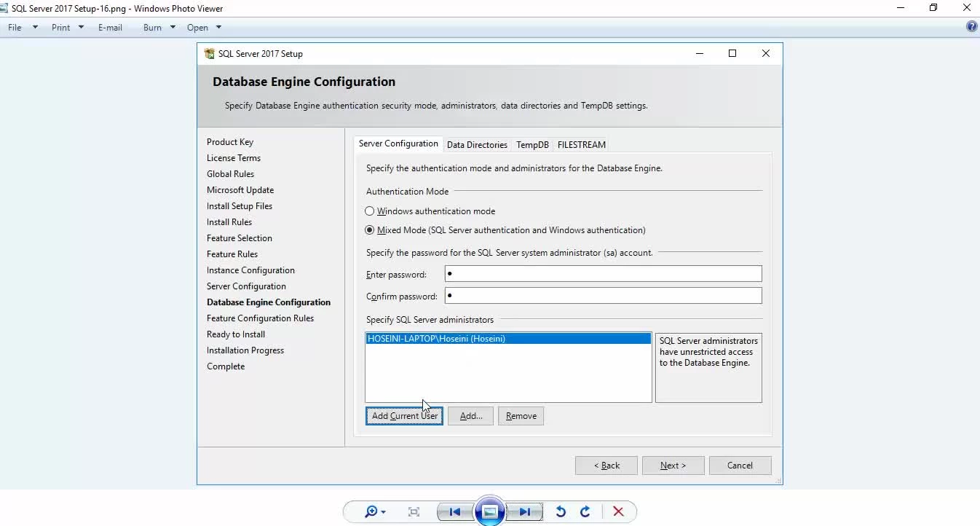Click the Photo Viewer title bar icon
This screenshot has width=980, height=526.
pyautogui.click(x=4, y=8)
